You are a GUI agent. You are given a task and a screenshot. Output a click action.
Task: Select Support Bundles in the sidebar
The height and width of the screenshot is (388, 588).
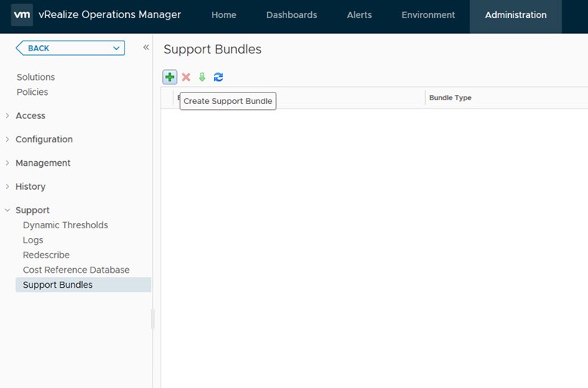(83, 285)
